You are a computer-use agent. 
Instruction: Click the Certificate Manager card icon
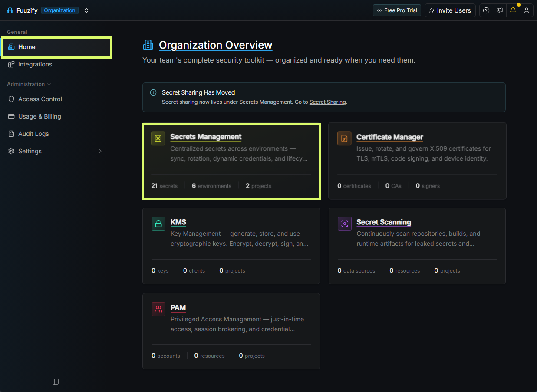click(x=344, y=138)
